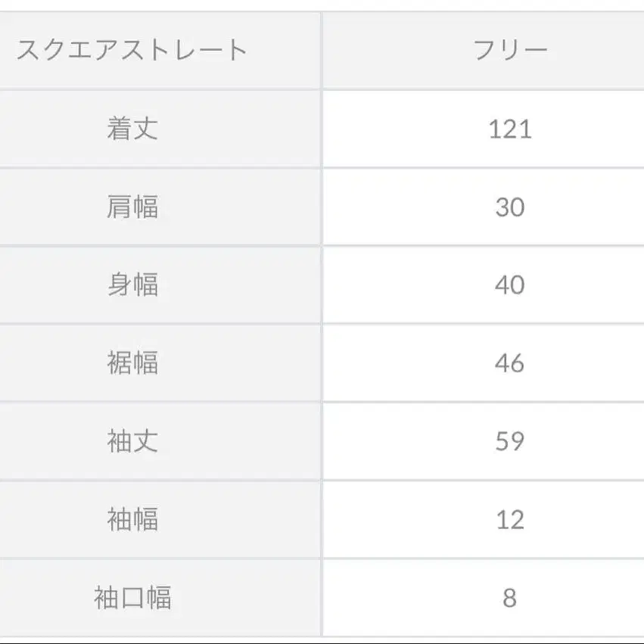This screenshot has height=644, width=644.
Task: Click the 幅 character in 袖口幅
Action: (158, 598)
